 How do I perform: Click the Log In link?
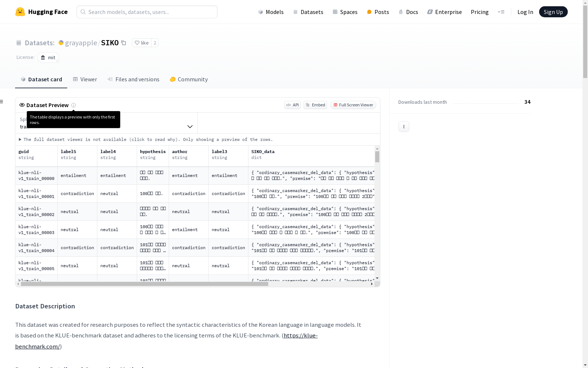click(525, 12)
